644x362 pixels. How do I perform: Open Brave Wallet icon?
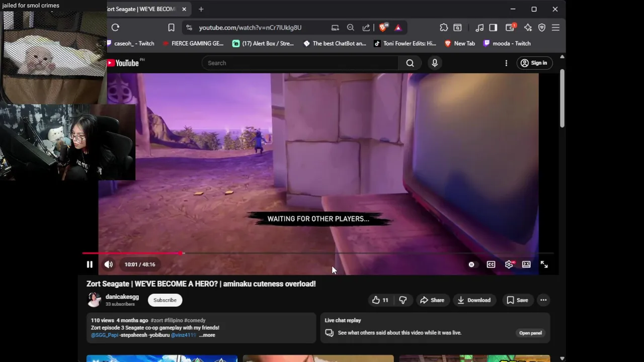click(510, 28)
